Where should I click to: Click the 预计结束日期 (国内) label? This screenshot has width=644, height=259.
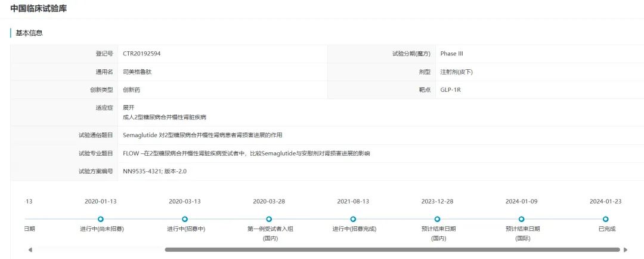(439, 233)
